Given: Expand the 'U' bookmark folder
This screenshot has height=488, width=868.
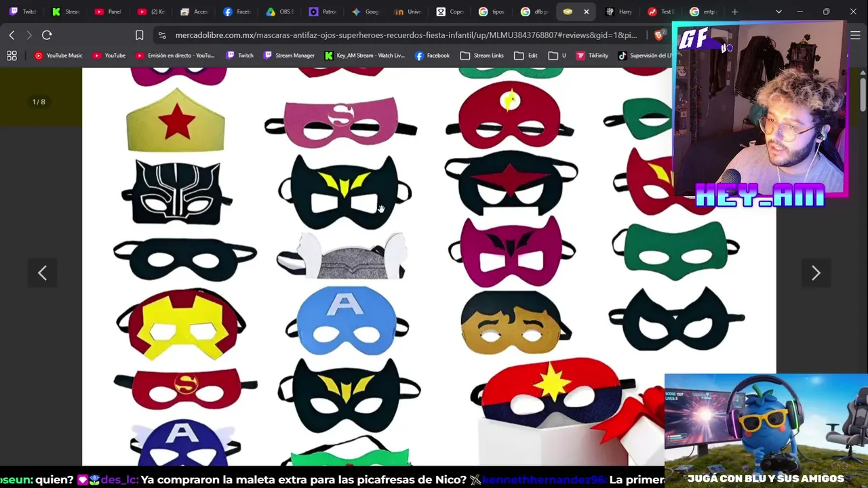Looking at the screenshot, I should coord(557,56).
